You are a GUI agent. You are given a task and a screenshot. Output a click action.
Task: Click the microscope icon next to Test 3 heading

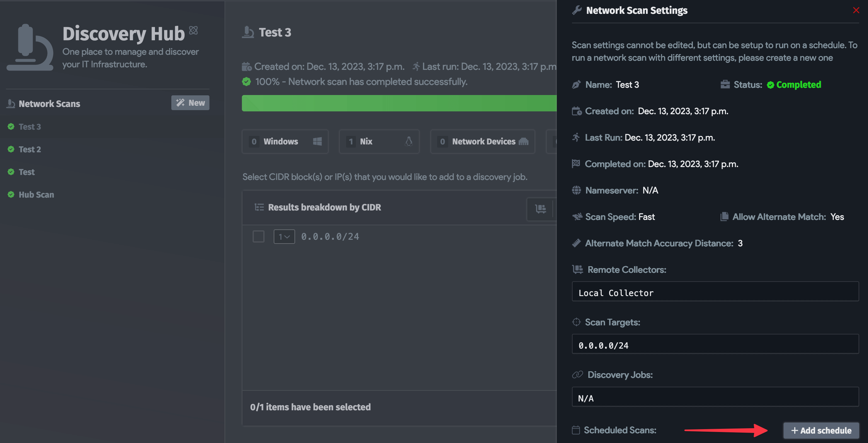click(248, 32)
